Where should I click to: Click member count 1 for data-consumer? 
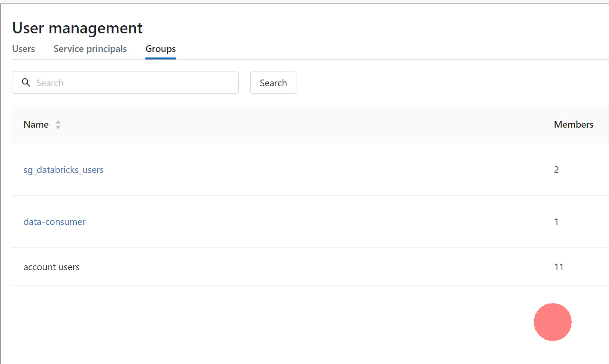(x=556, y=222)
